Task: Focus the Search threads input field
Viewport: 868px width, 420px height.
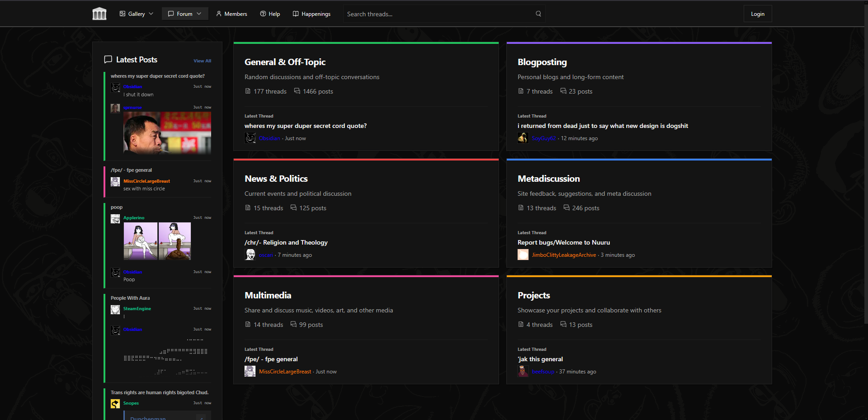Action: point(439,14)
